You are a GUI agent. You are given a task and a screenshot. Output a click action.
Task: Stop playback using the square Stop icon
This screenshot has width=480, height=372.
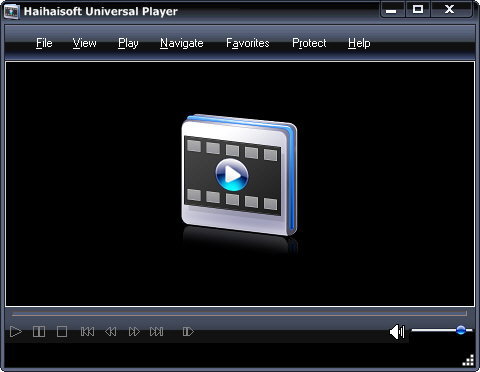(62, 332)
